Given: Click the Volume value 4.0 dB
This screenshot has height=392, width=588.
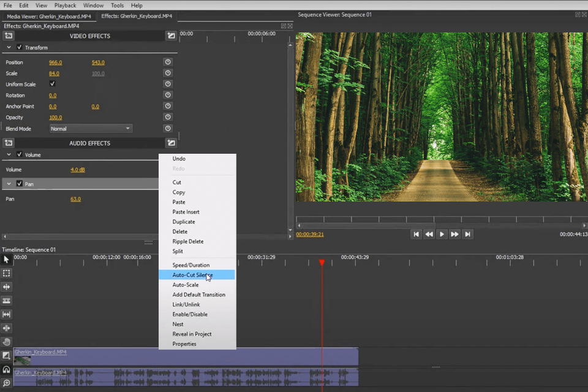Looking at the screenshot, I should click(78, 170).
